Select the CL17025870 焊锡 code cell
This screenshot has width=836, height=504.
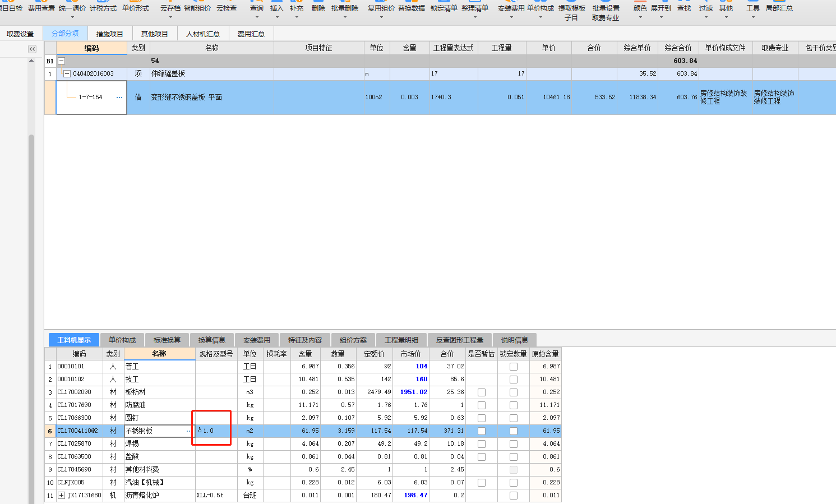coord(79,444)
